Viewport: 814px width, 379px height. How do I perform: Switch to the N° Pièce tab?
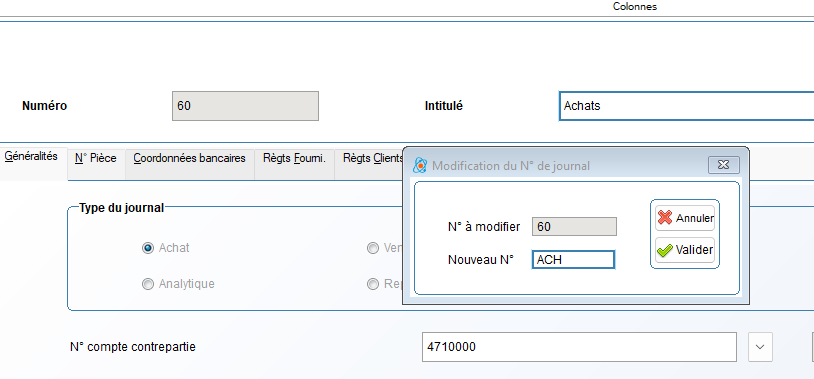[96, 158]
